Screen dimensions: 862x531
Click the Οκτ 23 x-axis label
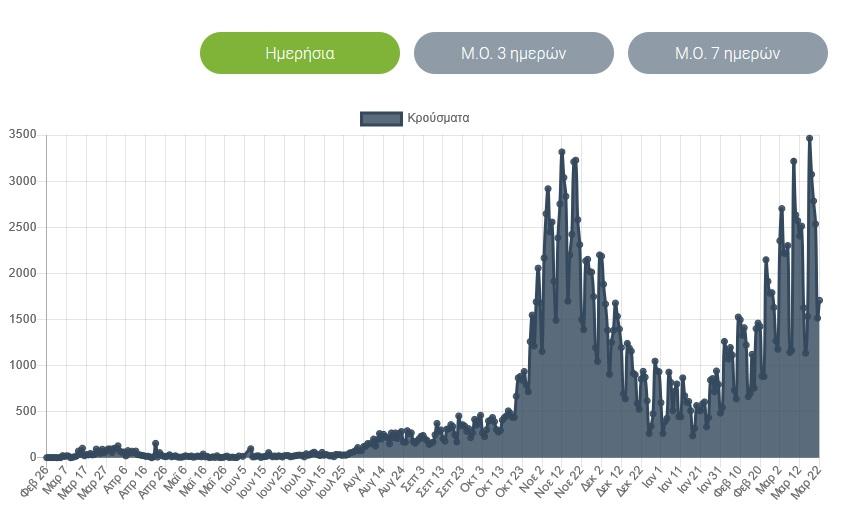point(509,481)
